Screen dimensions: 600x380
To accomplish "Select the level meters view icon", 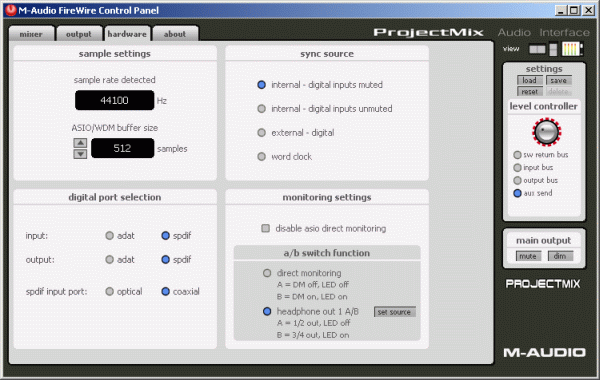I will 572,49.
